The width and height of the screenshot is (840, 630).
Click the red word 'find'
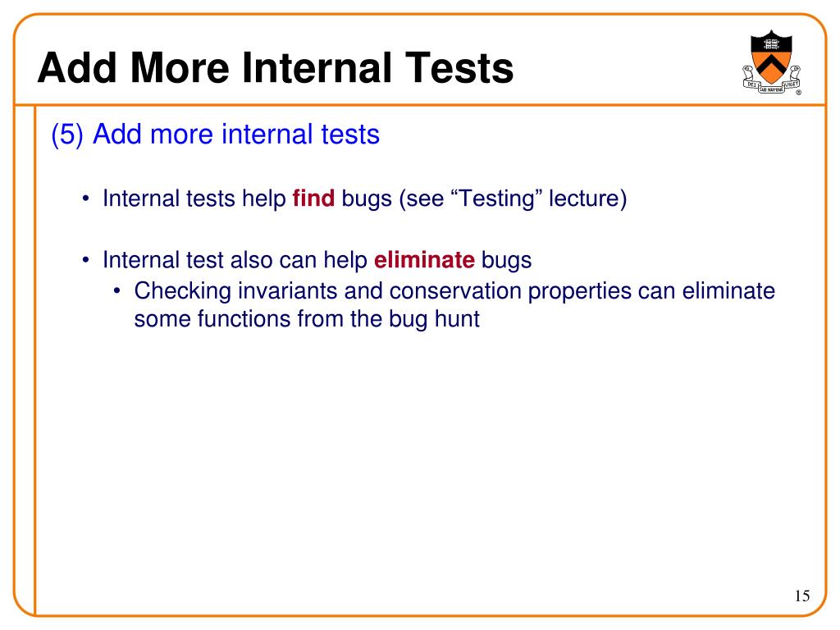(x=313, y=199)
